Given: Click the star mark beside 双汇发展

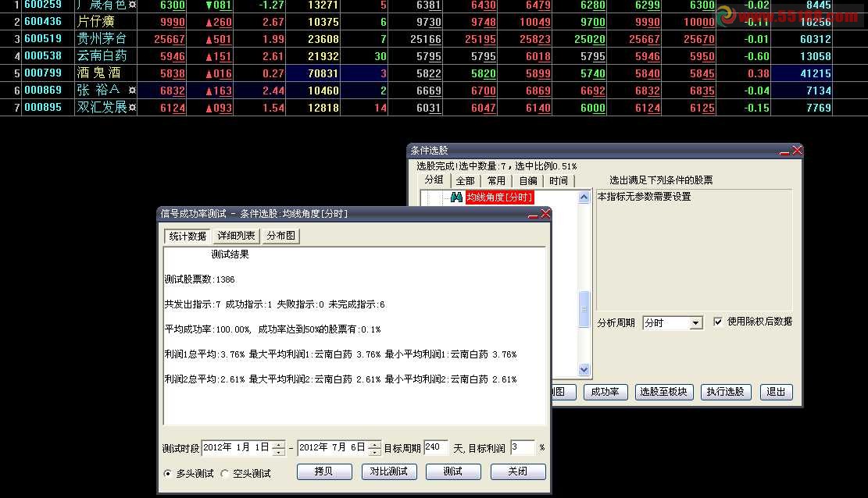Looking at the screenshot, I should click(x=132, y=107).
